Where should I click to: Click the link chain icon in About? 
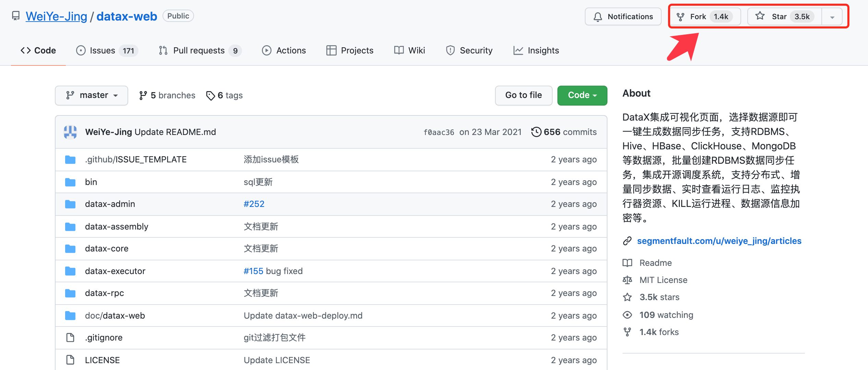coord(627,241)
